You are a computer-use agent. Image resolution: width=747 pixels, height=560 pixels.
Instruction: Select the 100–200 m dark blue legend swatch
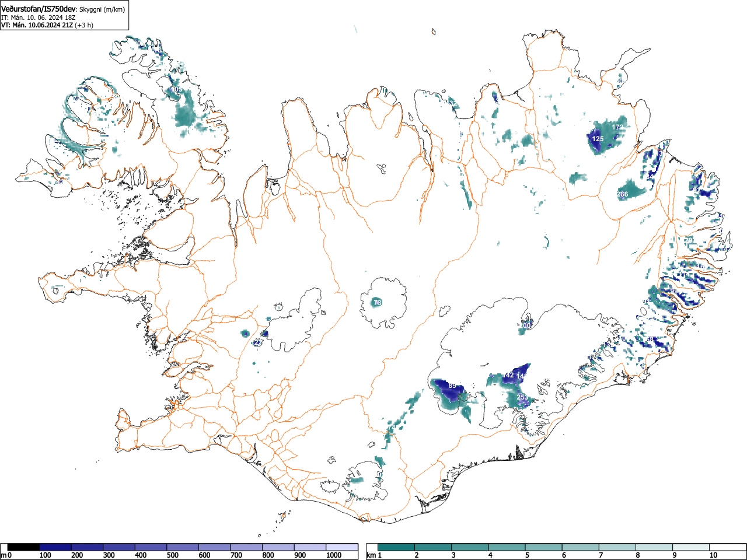click(55, 547)
